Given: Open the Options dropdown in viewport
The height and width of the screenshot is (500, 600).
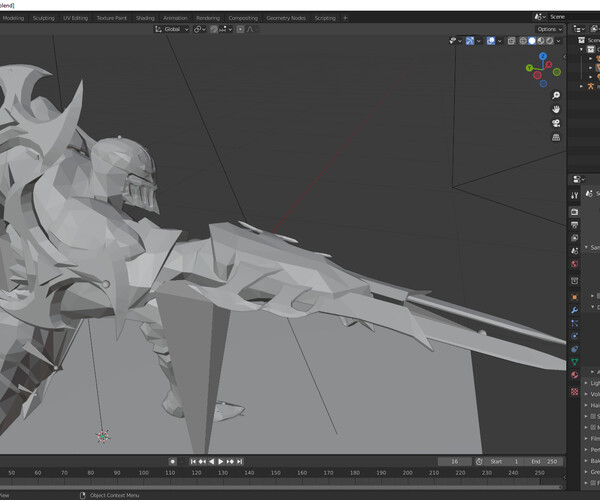Looking at the screenshot, I should click(548, 29).
